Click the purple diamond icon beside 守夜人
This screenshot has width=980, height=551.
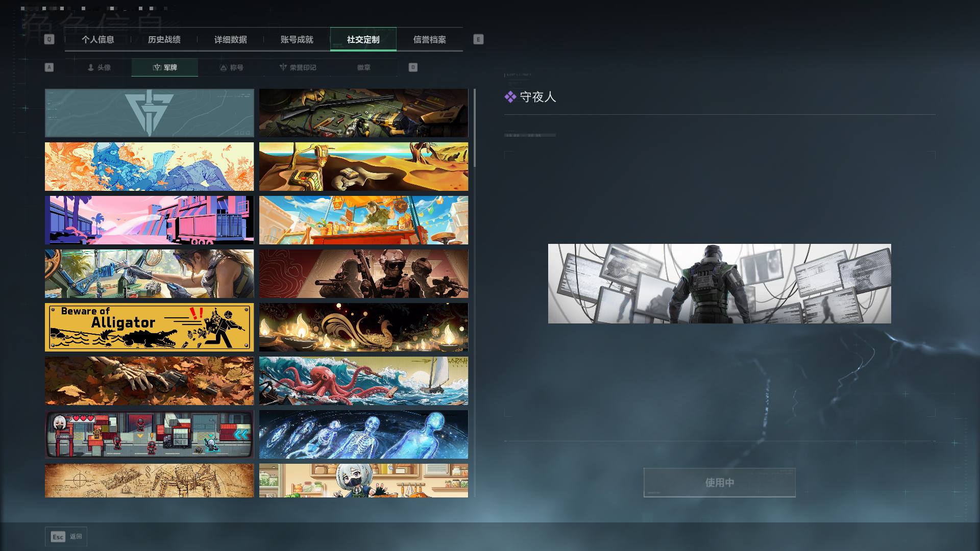coord(510,97)
